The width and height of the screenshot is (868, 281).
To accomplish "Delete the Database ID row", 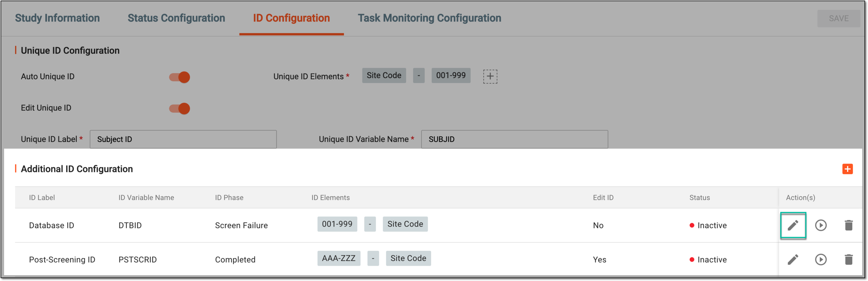I will click(849, 225).
